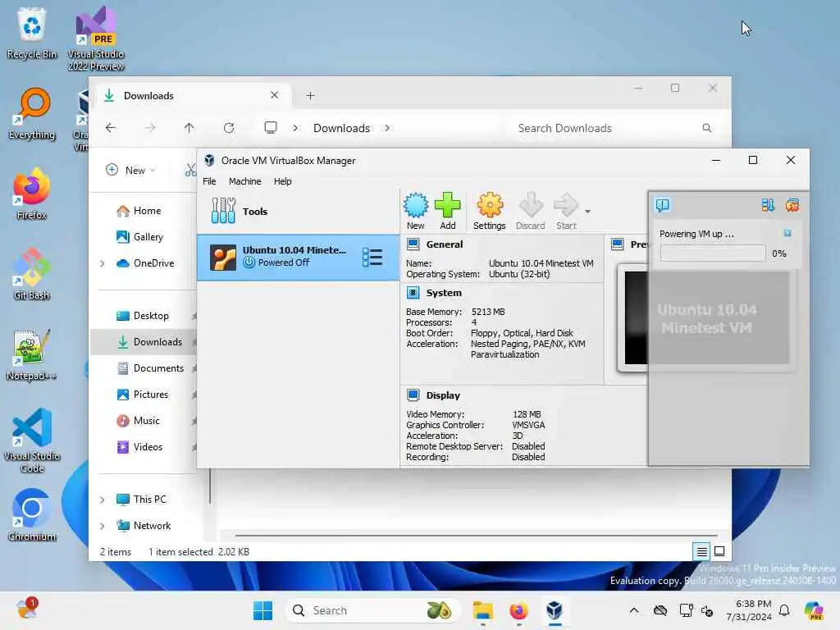Open Desktop in the Explorer sidebar
The height and width of the screenshot is (630, 840).
pyautogui.click(x=151, y=316)
